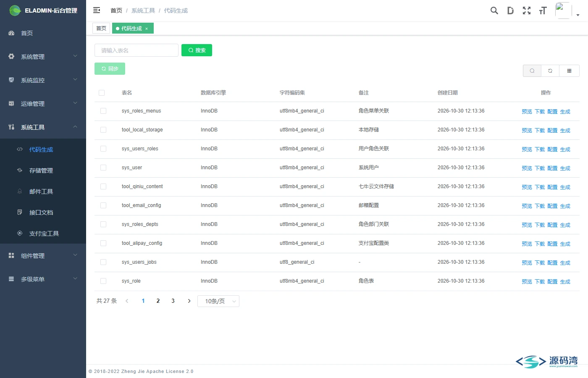Open the header search magnifier icon

494,10
